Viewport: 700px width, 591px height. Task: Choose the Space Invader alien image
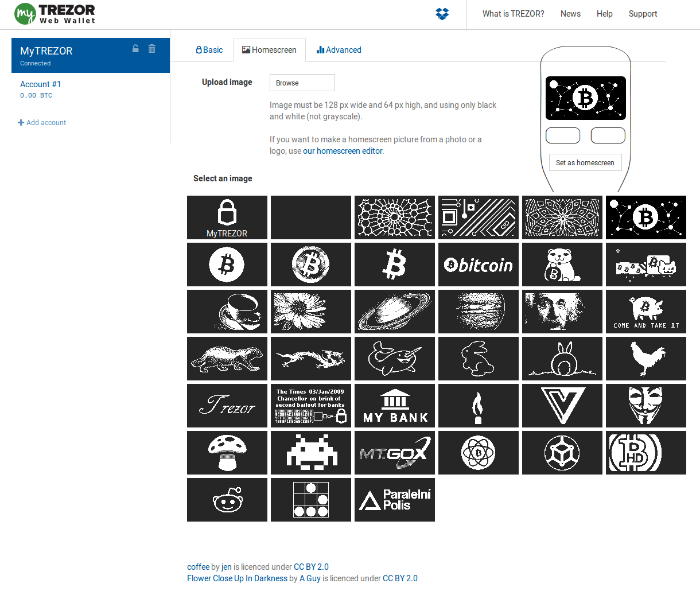pos(310,453)
